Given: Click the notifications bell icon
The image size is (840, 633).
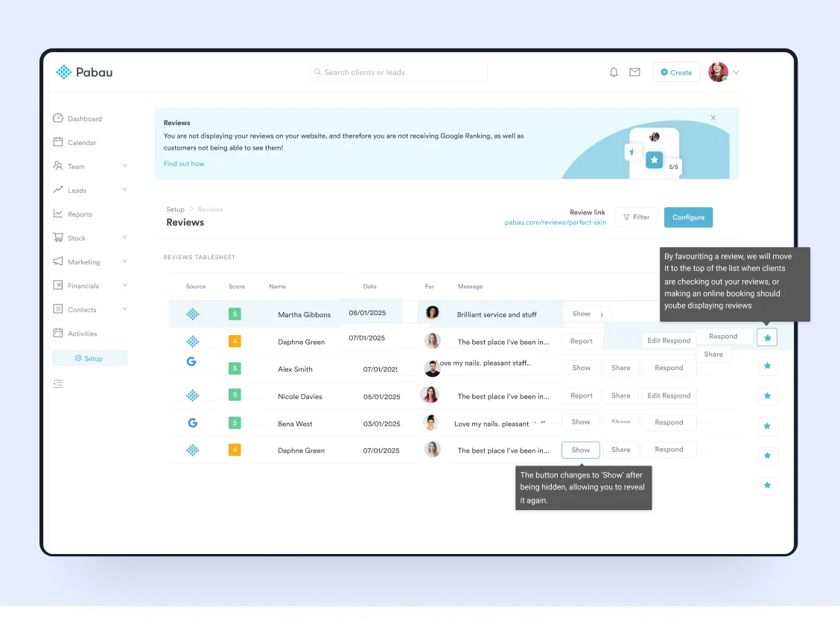Looking at the screenshot, I should (614, 72).
